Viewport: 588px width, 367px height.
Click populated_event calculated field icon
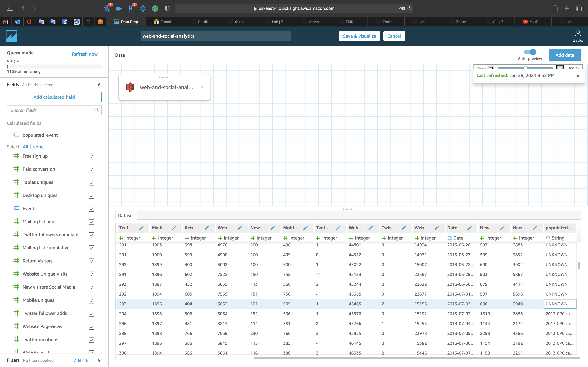coord(17,135)
